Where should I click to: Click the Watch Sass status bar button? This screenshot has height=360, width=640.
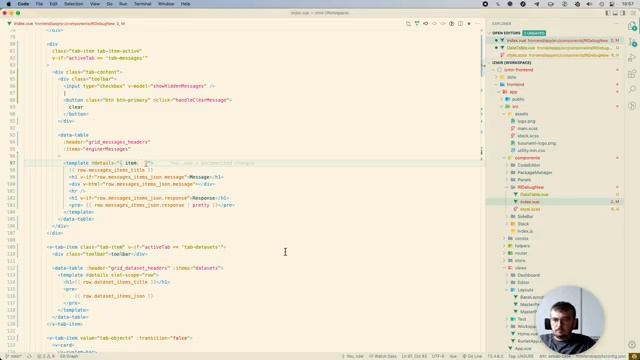[x=383, y=356]
